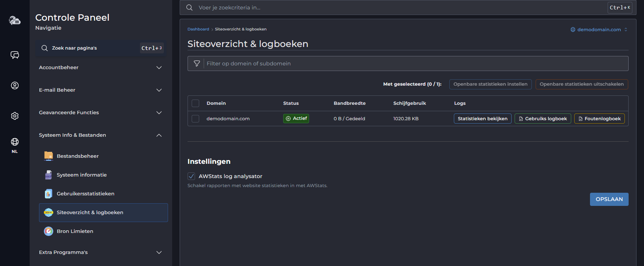Open the user profile icon
644x266 pixels.
[15, 86]
